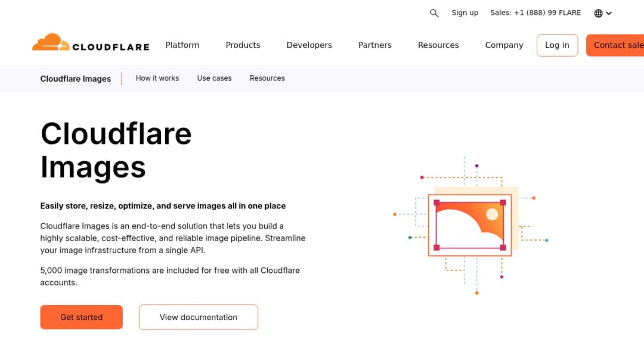Open the Sign up link

[x=465, y=13]
